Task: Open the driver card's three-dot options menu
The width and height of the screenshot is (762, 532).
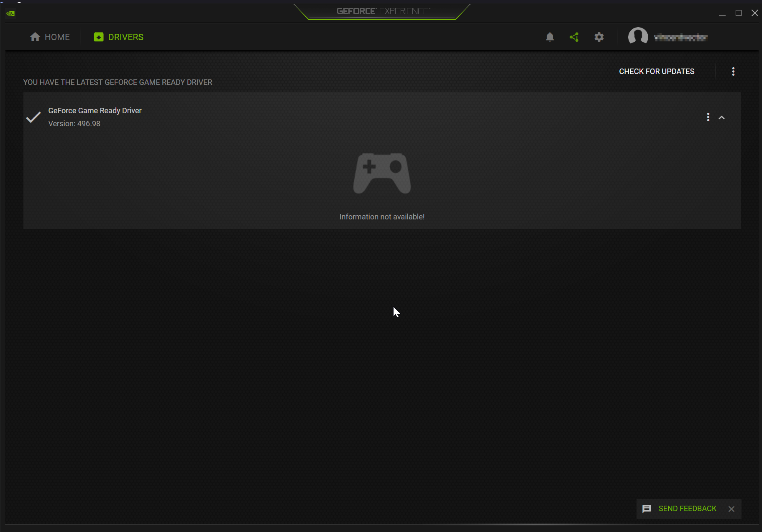Action: [x=708, y=117]
